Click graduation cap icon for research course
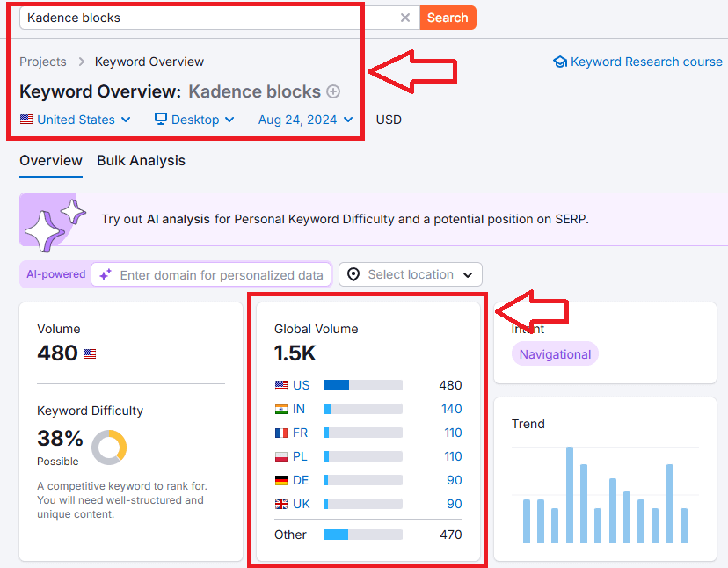This screenshot has width=728, height=568. pos(560,62)
